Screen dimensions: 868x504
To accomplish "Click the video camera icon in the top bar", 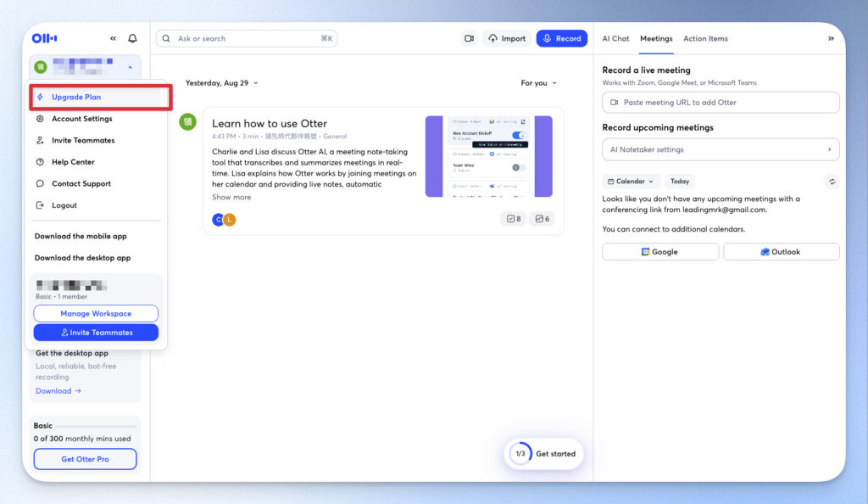I will coord(469,38).
